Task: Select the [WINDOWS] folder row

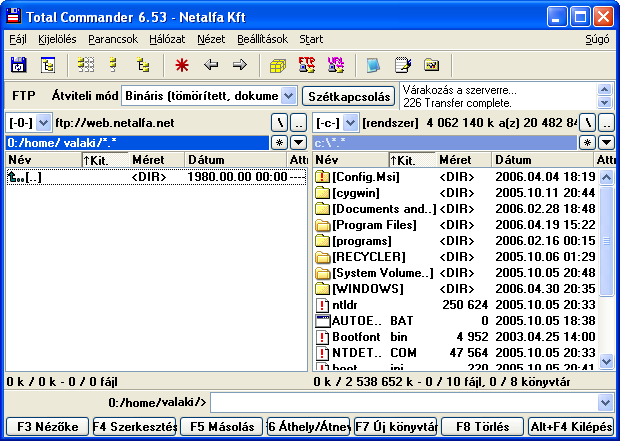Action: coord(456,289)
